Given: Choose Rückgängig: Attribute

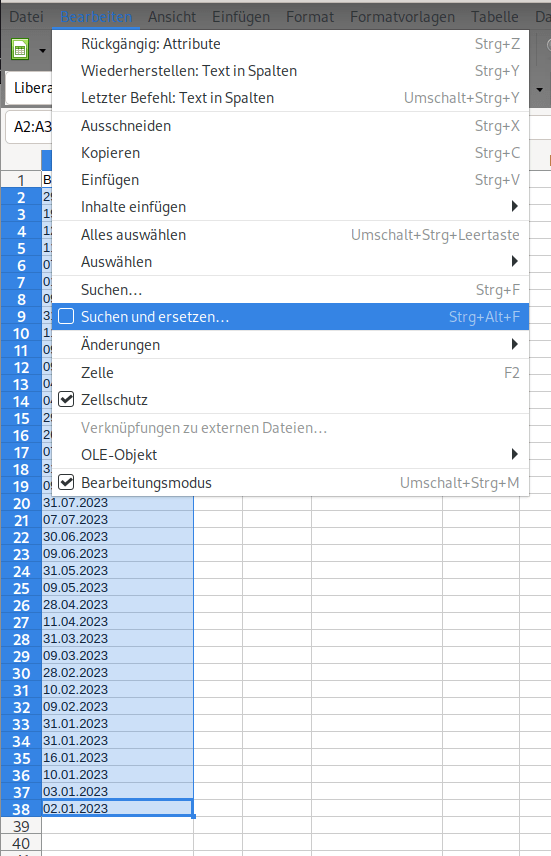Looking at the screenshot, I should [x=291, y=44].
